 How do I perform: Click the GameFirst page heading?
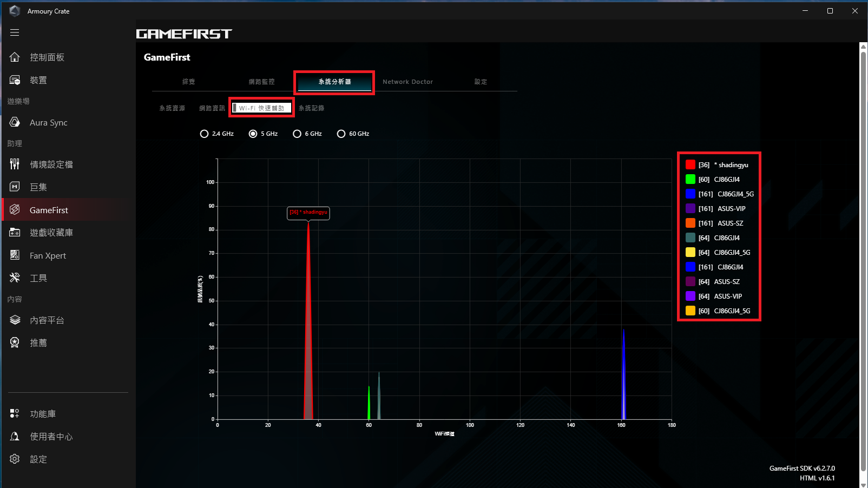[167, 57]
